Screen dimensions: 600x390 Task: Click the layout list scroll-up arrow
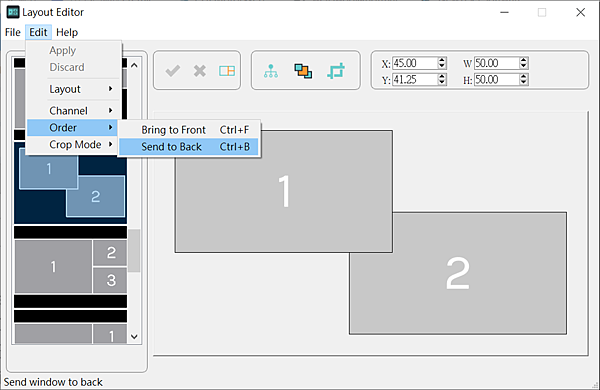tap(134, 65)
